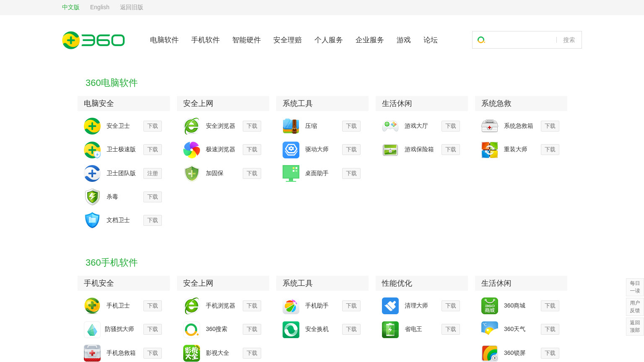This screenshot has width=644, height=362.
Task: Click the 系统急救箱 icon
Action: (x=490, y=126)
